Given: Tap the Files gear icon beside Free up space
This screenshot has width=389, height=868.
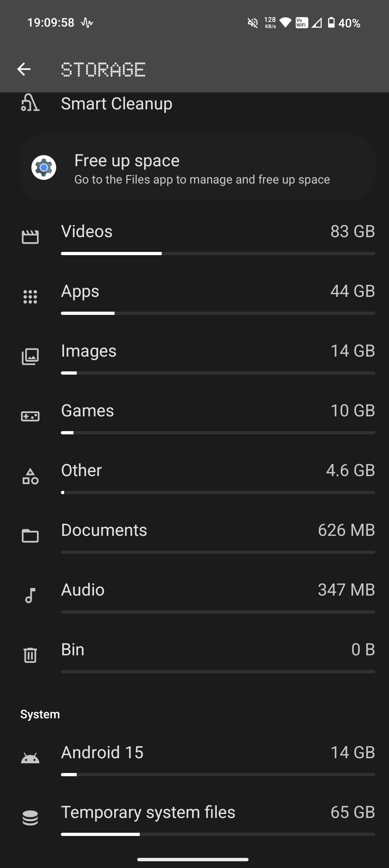Looking at the screenshot, I should click(44, 167).
